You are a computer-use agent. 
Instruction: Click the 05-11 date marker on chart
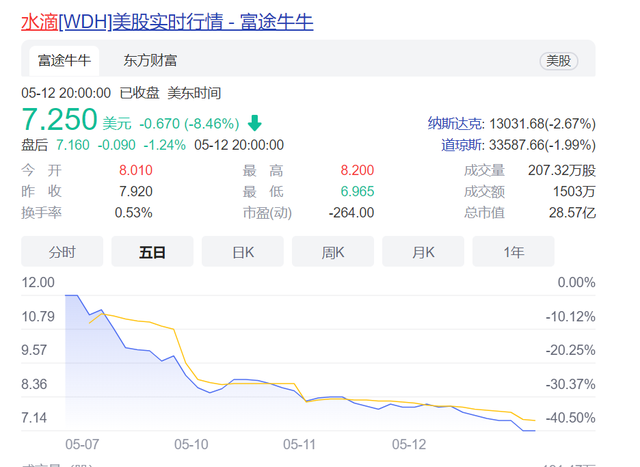coord(300,444)
